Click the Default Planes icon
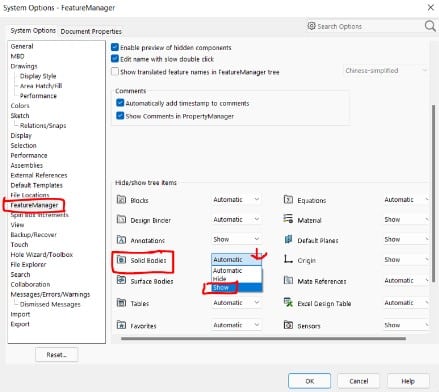This screenshot has width=439, height=392. point(288,239)
